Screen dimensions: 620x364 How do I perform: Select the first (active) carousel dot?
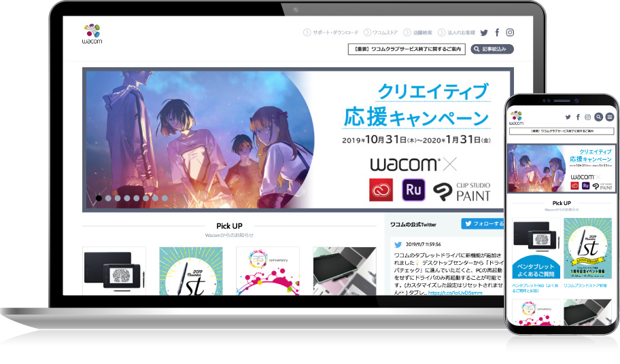point(99,198)
